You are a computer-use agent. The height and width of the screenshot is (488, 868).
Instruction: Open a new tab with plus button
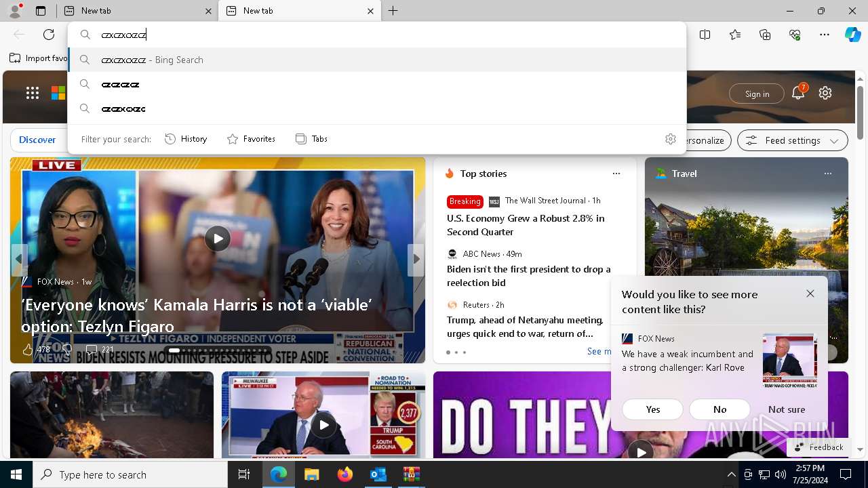(x=393, y=11)
